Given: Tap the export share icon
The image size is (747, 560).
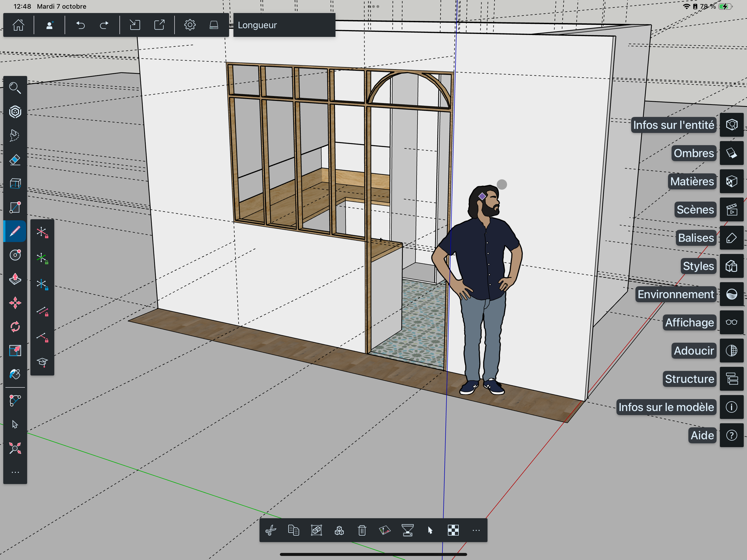Looking at the screenshot, I should coord(159,25).
